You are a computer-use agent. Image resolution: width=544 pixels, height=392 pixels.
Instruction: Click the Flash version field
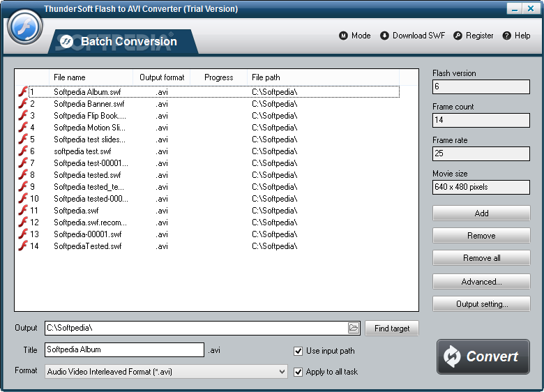point(481,86)
